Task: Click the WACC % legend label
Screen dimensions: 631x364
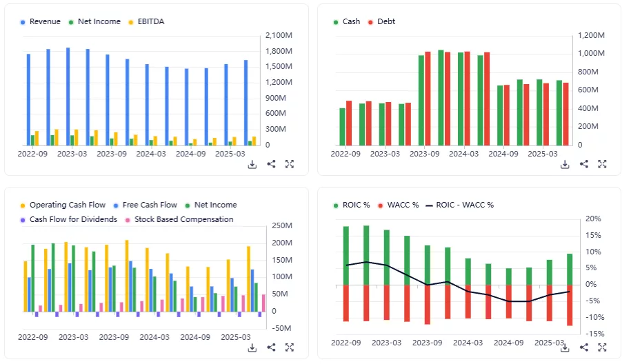Action: (403, 205)
